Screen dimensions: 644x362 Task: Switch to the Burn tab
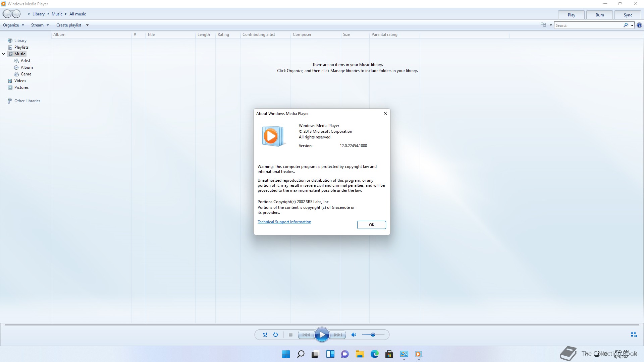[600, 15]
